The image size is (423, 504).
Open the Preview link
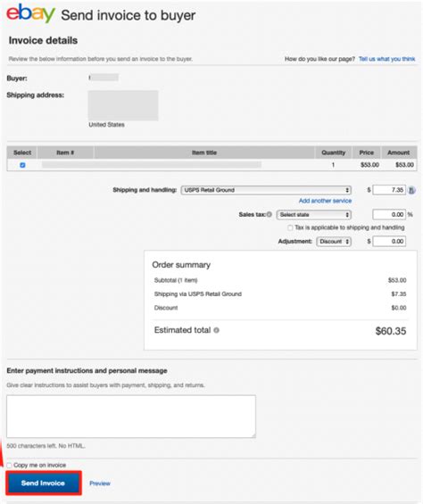pyautogui.click(x=100, y=483)
